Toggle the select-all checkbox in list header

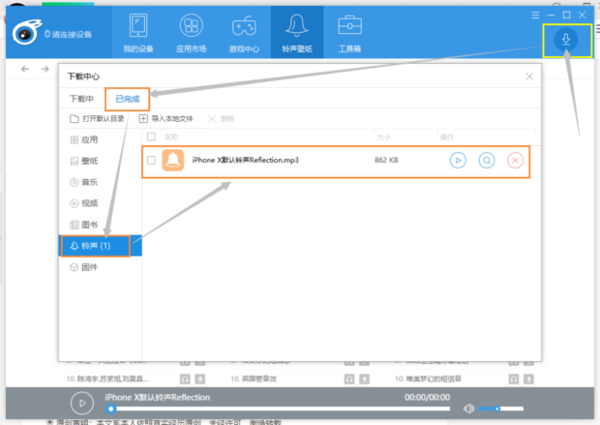coord(151,136)
